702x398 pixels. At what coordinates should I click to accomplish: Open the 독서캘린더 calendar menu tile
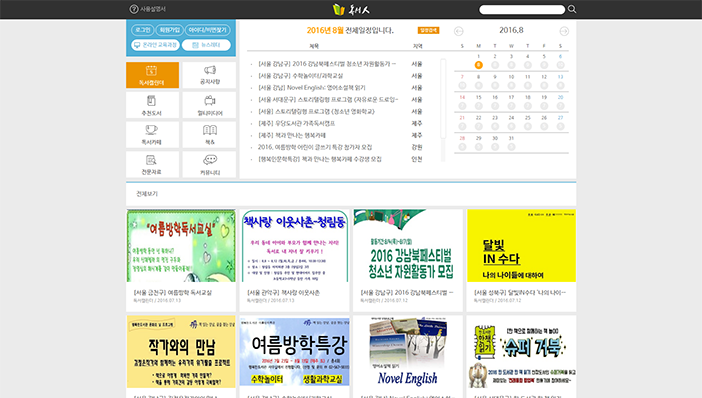(152, 75)
